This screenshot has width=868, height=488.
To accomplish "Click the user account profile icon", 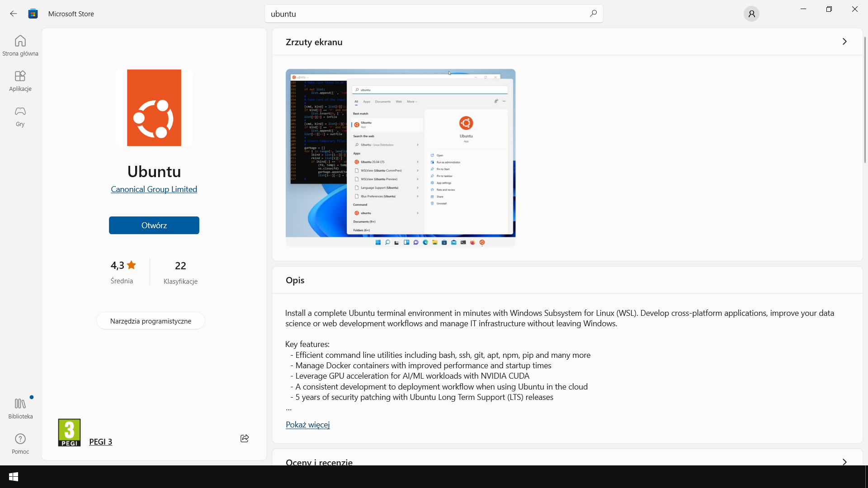I will click(751, 14).
